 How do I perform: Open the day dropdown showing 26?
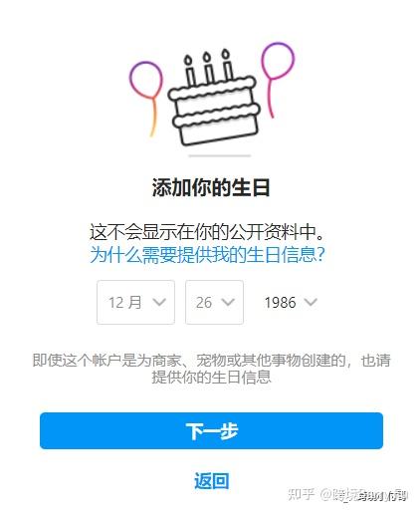pos(214,302)
